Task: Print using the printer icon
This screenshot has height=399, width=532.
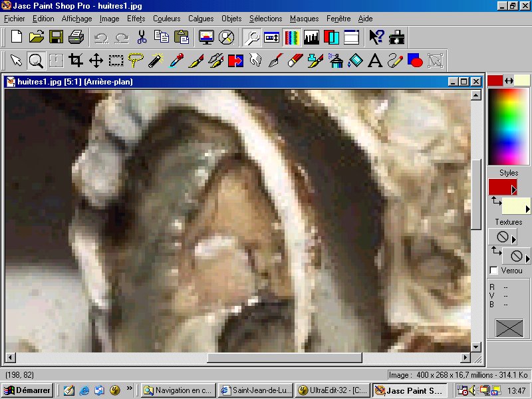Action: point(76,37)
